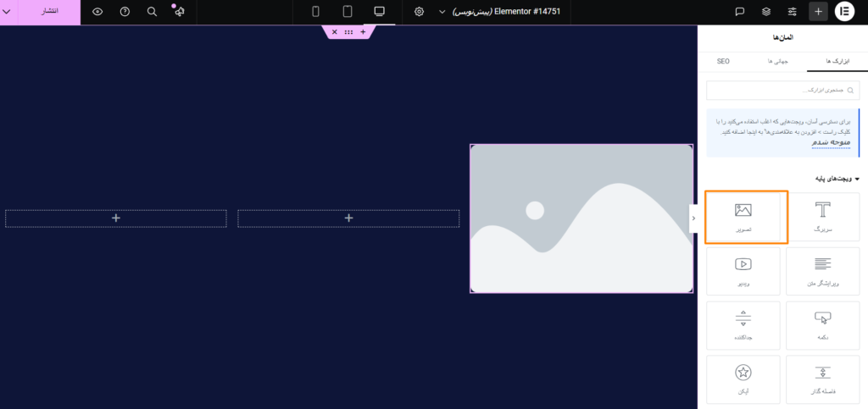Choose the جداکننده (Divider) widget
The image size is (868, 409).
point(743,324)
